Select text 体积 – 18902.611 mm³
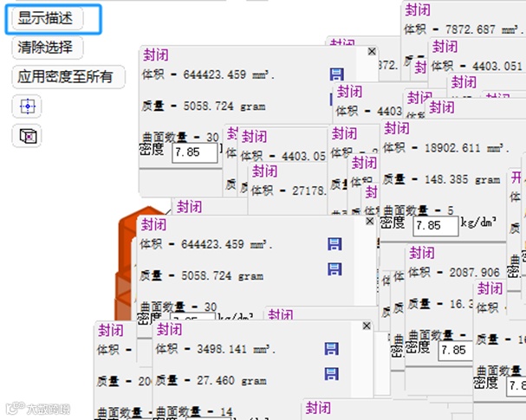 tap(445, 147)
